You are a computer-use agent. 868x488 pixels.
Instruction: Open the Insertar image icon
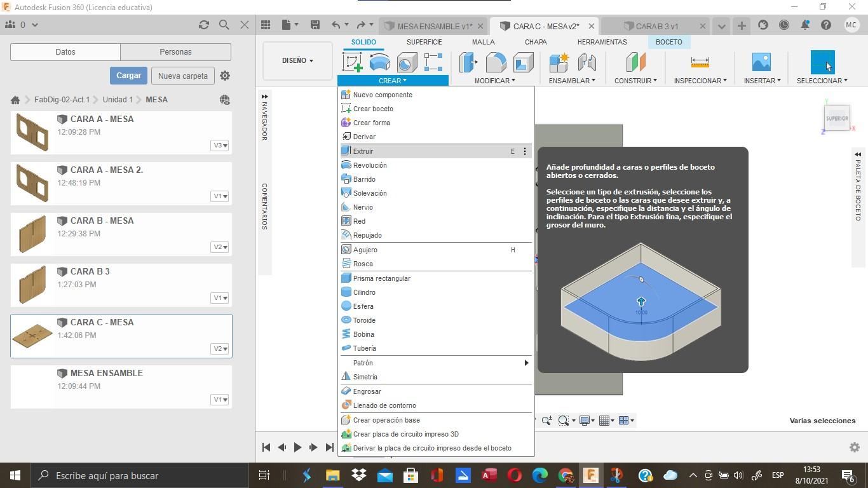pyautogui.click(x=761, y=62)
